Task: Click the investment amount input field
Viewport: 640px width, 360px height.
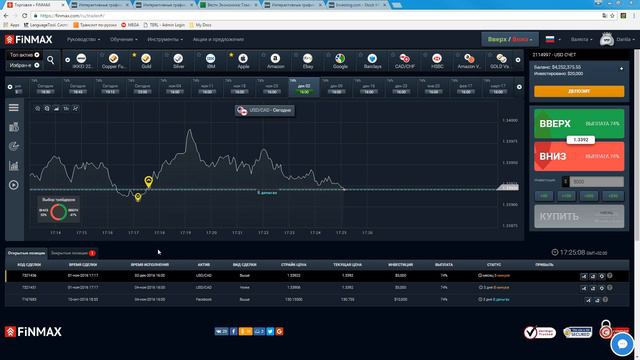Action: 596,182
